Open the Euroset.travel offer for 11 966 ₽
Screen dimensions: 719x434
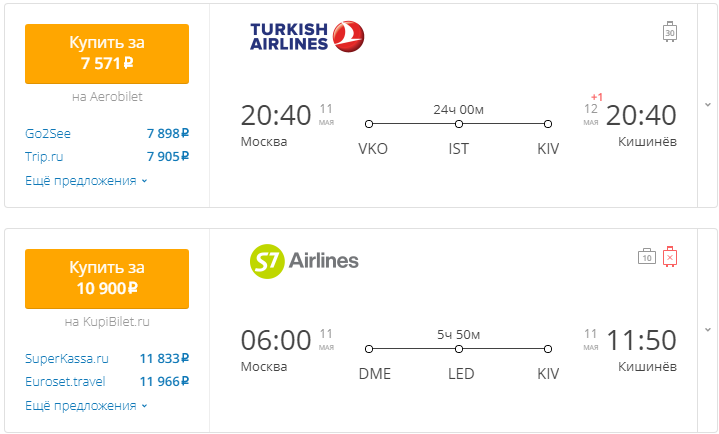(x=107, y=381)
